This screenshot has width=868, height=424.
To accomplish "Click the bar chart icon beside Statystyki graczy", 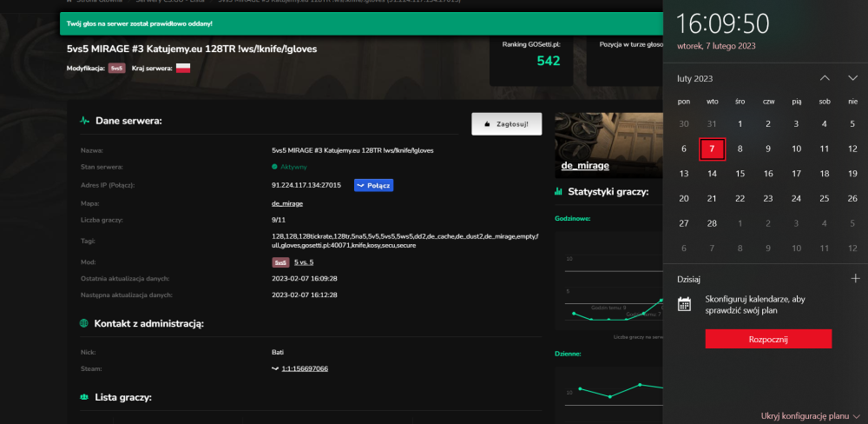I will tap(558, 192).
